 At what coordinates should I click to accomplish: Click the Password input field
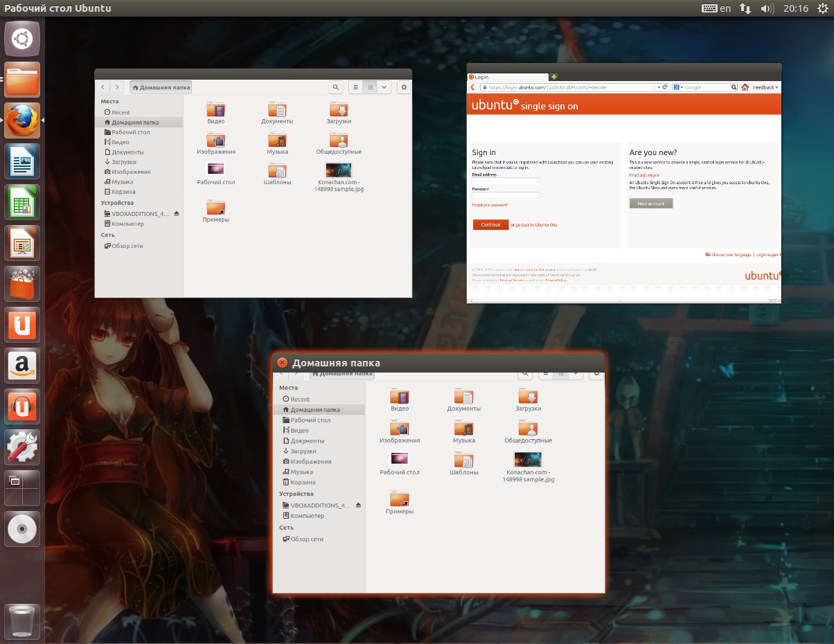pos(506,195)
